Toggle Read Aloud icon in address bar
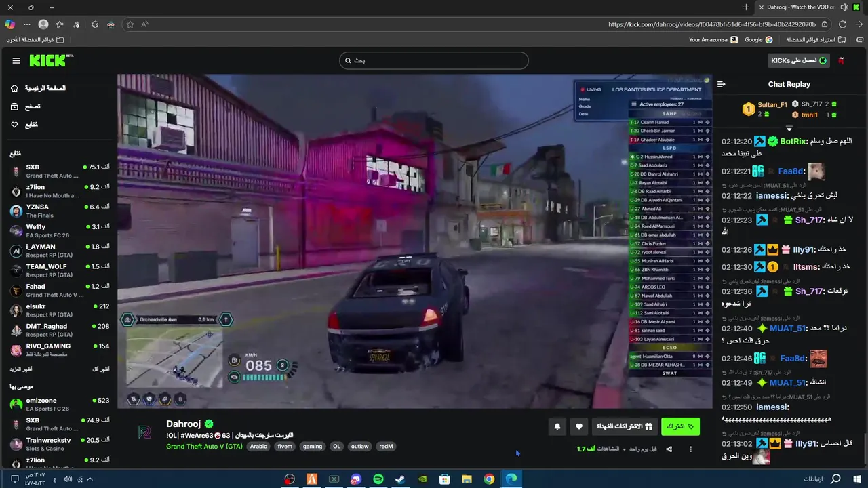868x488 pixels. point(145,24)
